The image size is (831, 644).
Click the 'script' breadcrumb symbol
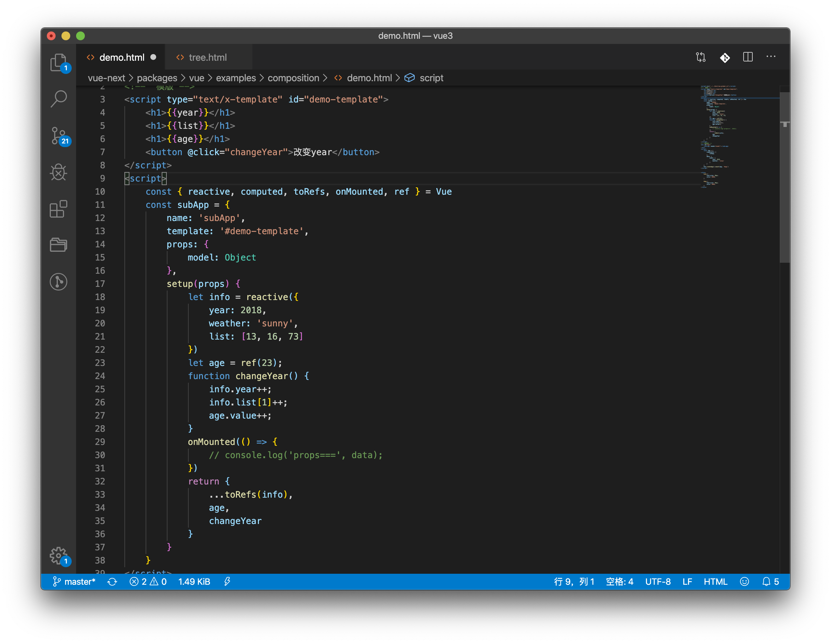coord(431,78)
